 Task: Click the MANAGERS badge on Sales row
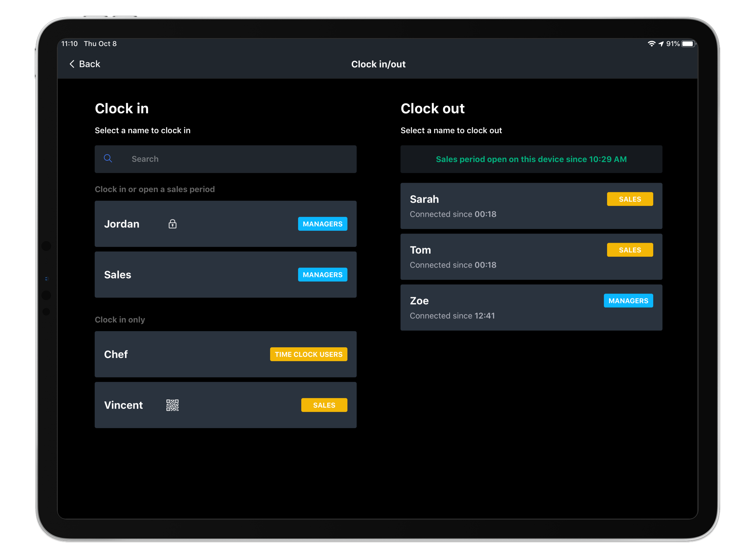pyautogui.click(x=323, y=274)
